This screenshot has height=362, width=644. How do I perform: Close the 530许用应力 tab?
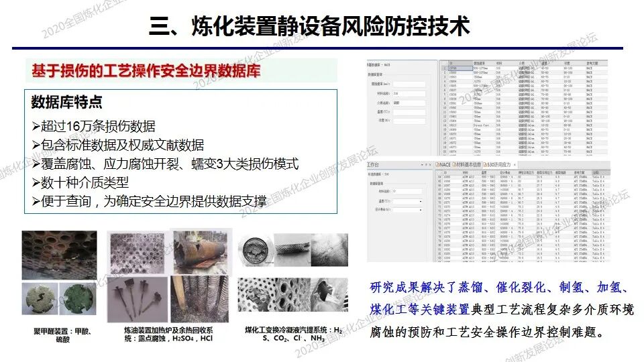(x=515, y=165)
